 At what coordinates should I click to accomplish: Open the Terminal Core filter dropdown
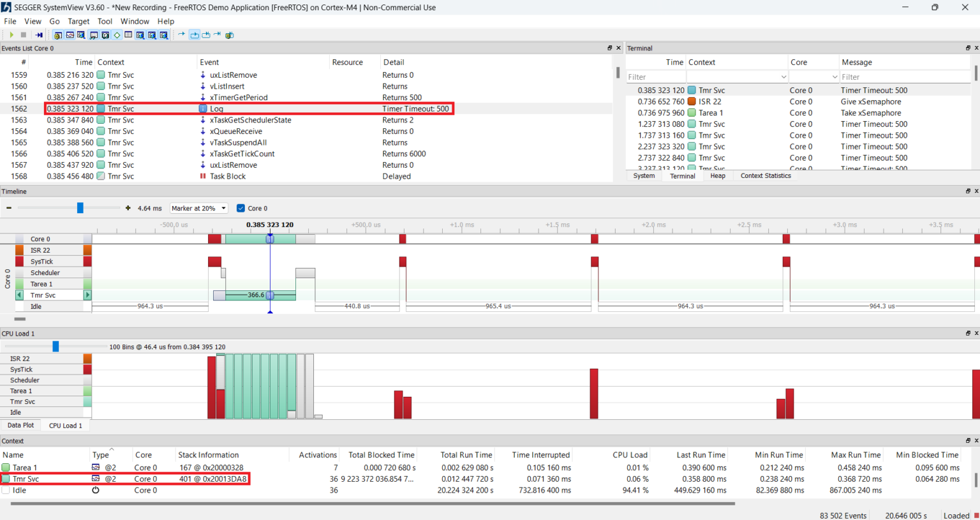[835, 77]
